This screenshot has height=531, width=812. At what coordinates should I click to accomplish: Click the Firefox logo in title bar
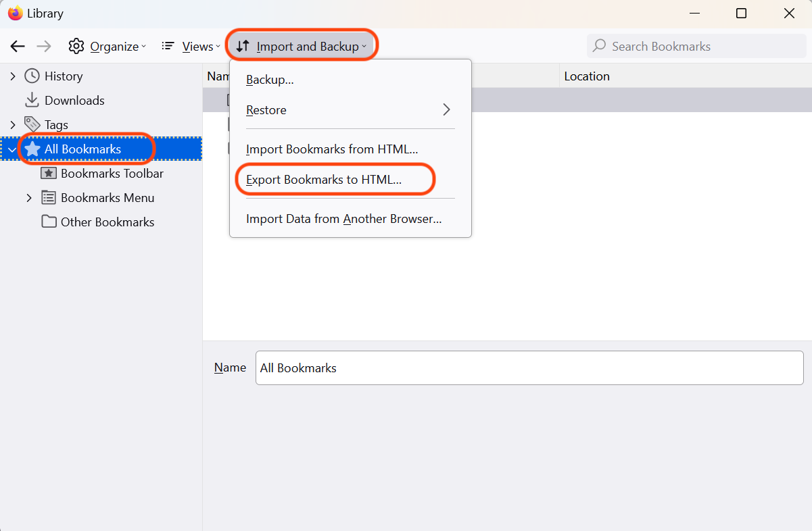(15, 14)
